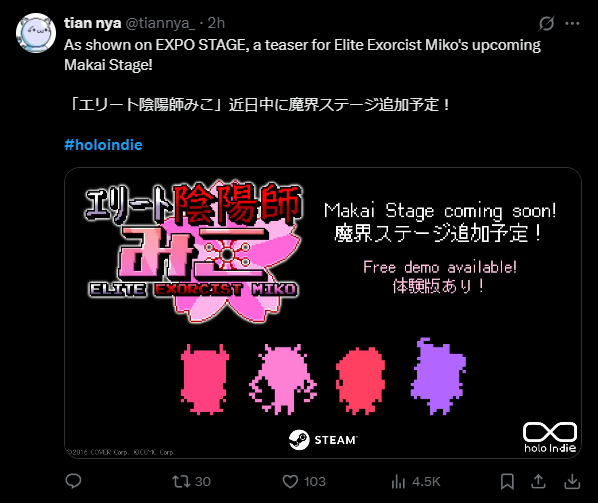Image resolution: width=598 pixels, height=503 pixels.
Task: View analytics bar chart icon
Action: click(x=398, y=481)
